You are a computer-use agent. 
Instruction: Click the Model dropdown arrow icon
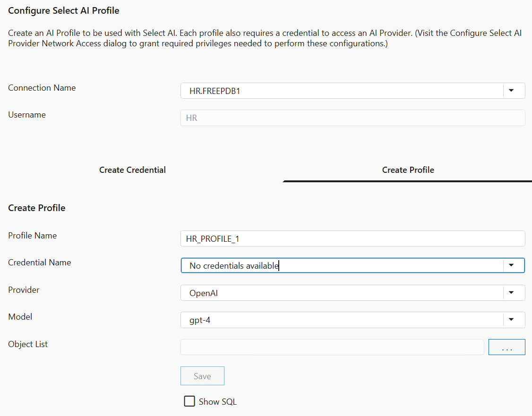(x=512, y=320)
